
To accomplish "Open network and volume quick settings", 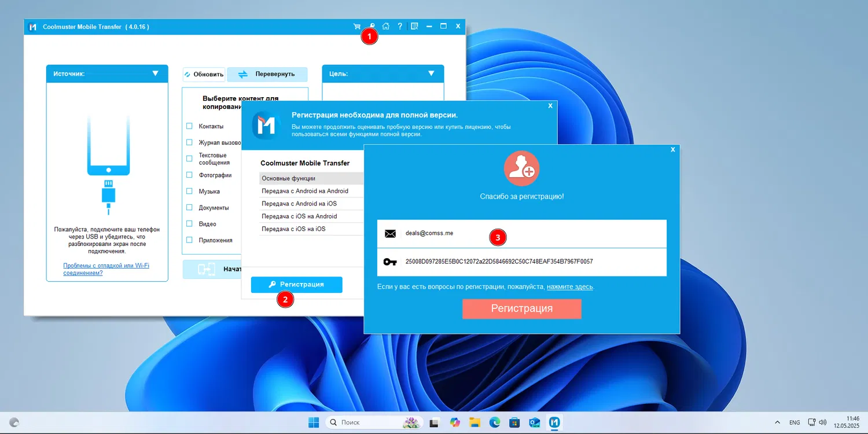I will click(818, 422).
